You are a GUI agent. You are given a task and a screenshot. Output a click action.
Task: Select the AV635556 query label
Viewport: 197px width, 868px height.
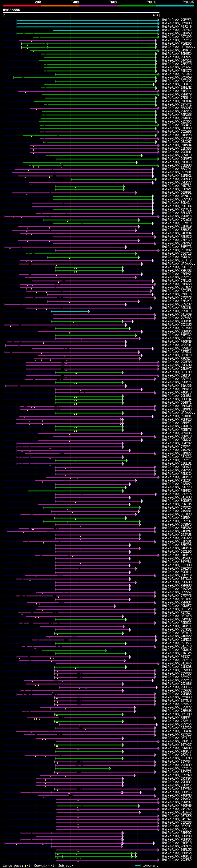click(11, 10)
